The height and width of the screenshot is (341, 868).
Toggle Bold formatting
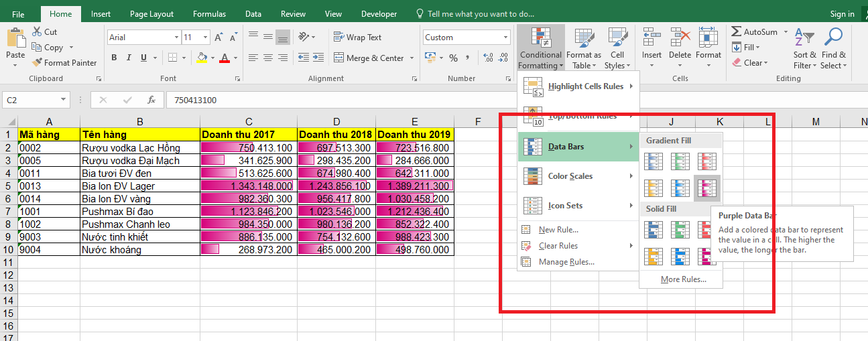pos(114,58)
